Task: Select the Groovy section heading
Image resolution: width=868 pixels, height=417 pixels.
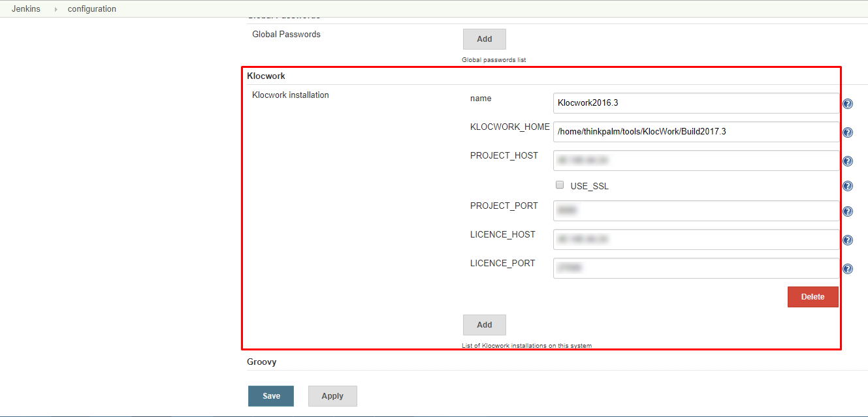Action: click(x=262, y=362)
